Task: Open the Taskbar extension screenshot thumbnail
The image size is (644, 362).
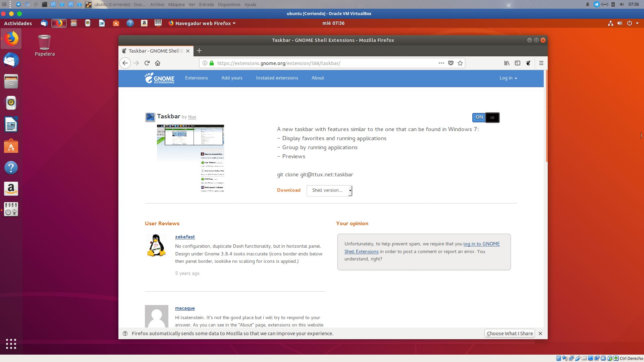Action: (x=190, y=158)
